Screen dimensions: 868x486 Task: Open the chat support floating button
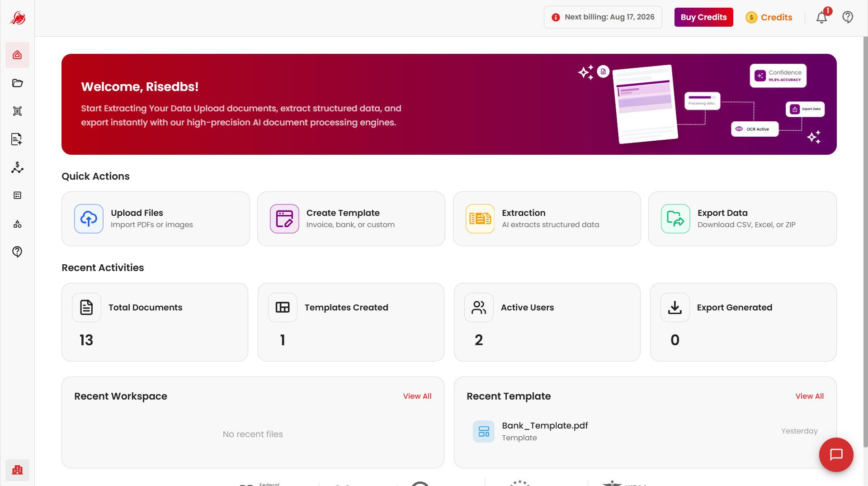coord(836,454)
